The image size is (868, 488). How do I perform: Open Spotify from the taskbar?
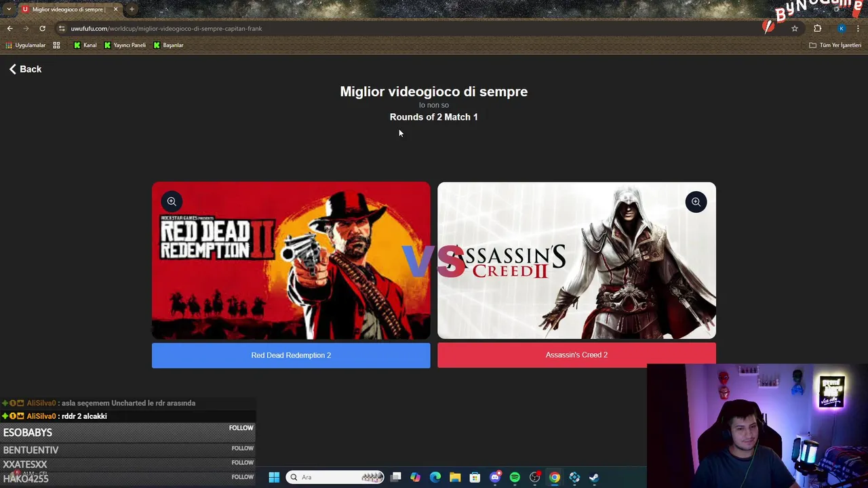[515, 477]
